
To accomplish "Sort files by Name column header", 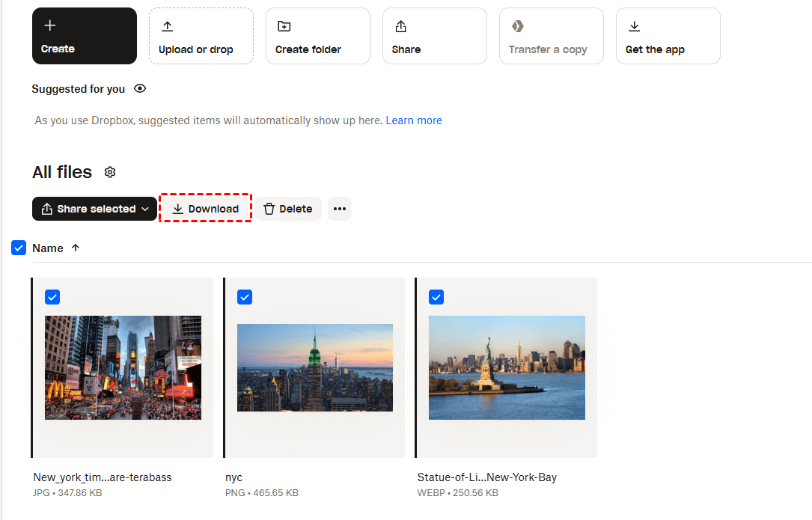I will (x=48, y=248).
